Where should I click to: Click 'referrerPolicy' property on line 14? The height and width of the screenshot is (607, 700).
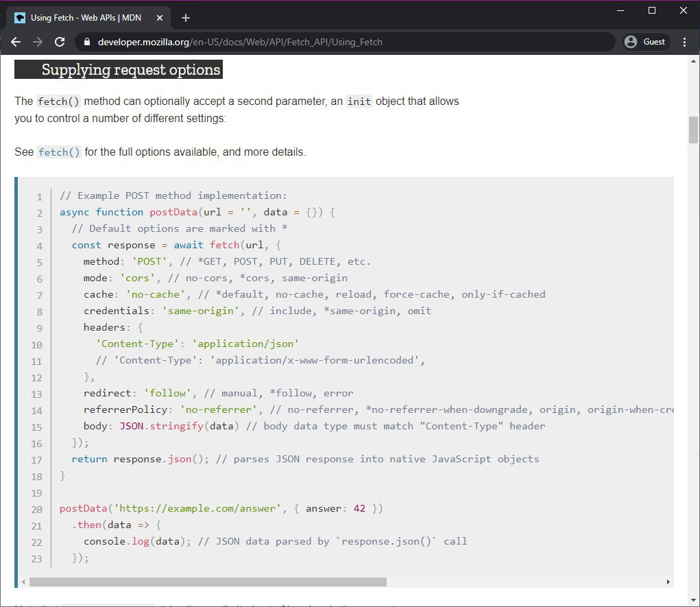coord(125,409)
